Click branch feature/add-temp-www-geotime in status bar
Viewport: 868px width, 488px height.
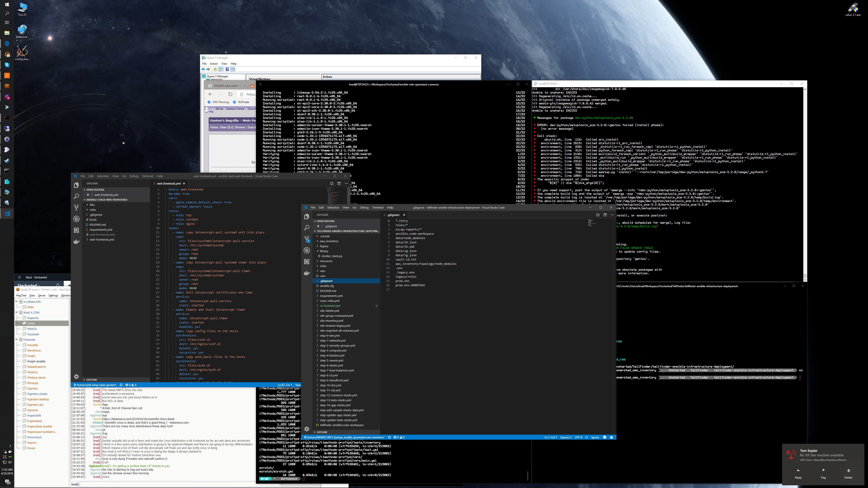pyautogui.click(x=95, y=385)
